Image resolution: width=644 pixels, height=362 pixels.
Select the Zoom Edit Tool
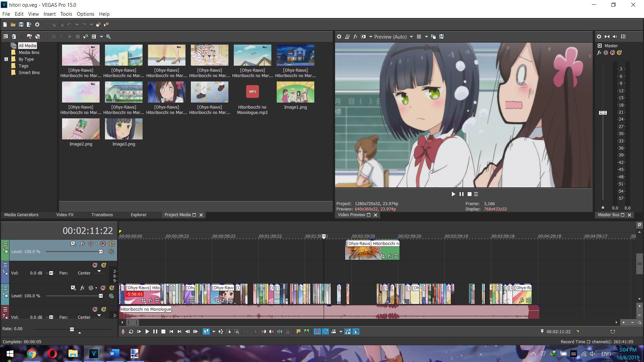pos(237,331)
